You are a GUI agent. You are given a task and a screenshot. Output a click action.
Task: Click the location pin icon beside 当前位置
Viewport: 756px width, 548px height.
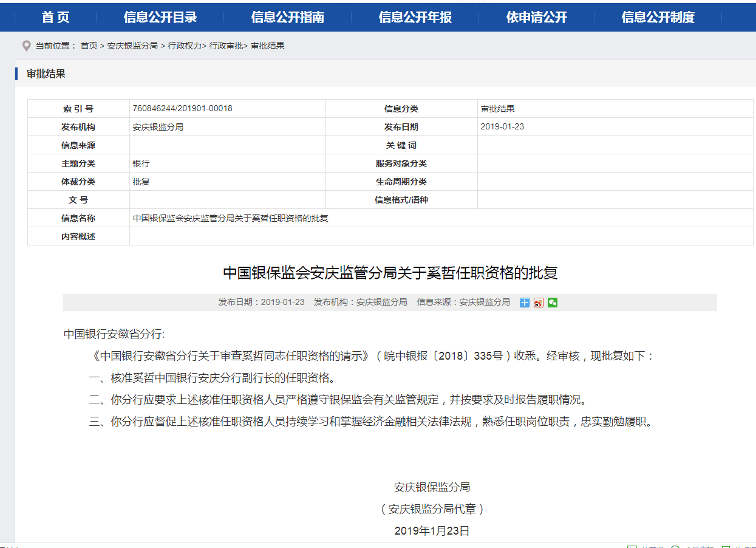[x=26, y=46]
